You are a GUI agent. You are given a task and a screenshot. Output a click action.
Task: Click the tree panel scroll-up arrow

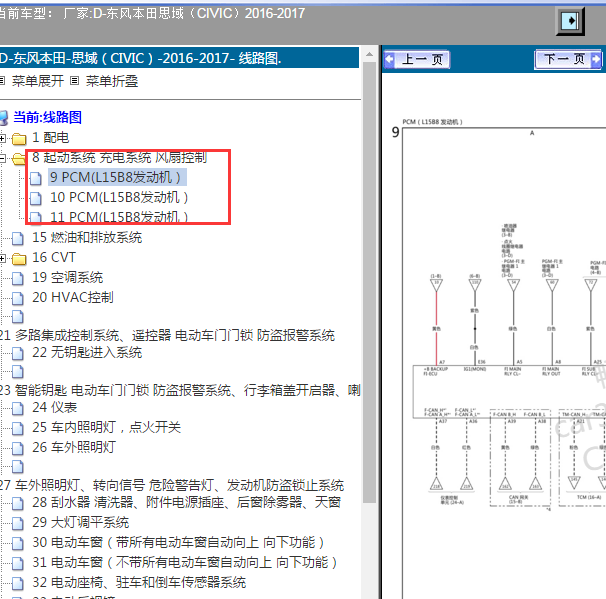369,54
